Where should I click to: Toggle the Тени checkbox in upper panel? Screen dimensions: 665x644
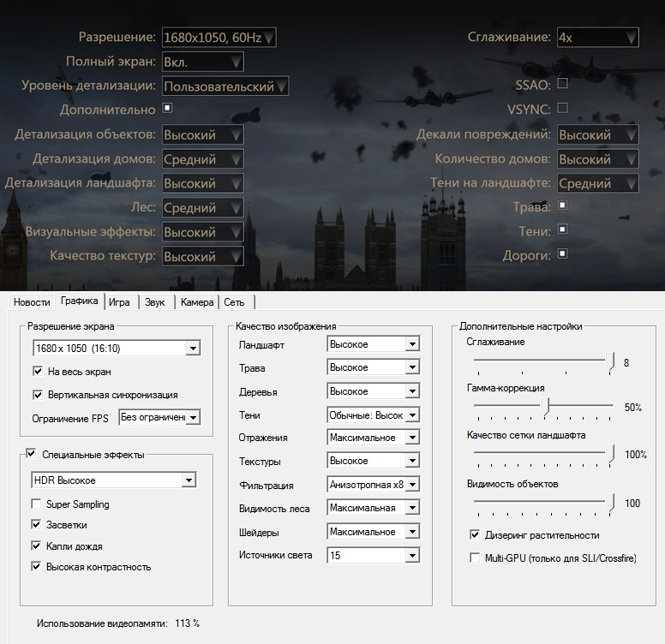tap(562, 230)
